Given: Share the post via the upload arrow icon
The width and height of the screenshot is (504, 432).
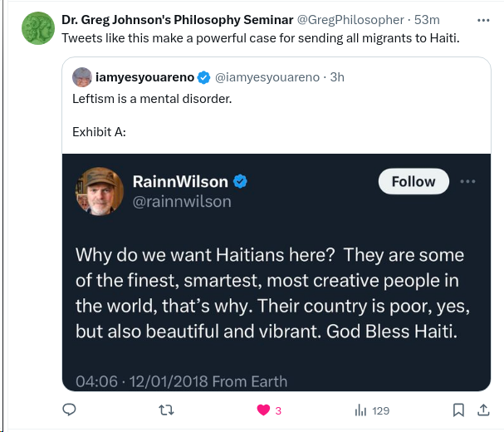Looking at the screenshot, I should click(483, 410).
